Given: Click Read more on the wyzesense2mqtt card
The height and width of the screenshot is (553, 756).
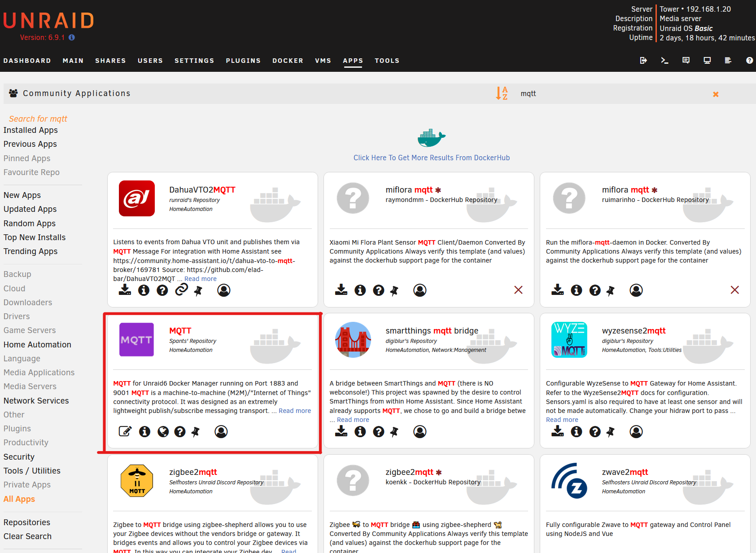Looking at the screenshot, I should pos(562,420).
